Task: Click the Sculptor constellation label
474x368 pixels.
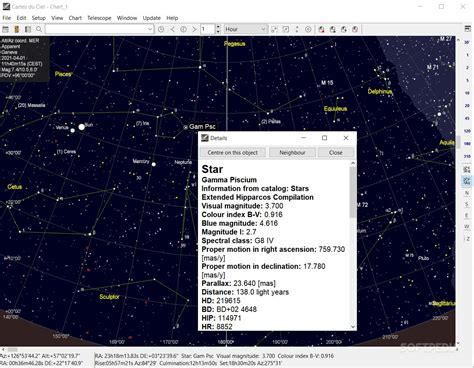Action: (x=109, y=297)
